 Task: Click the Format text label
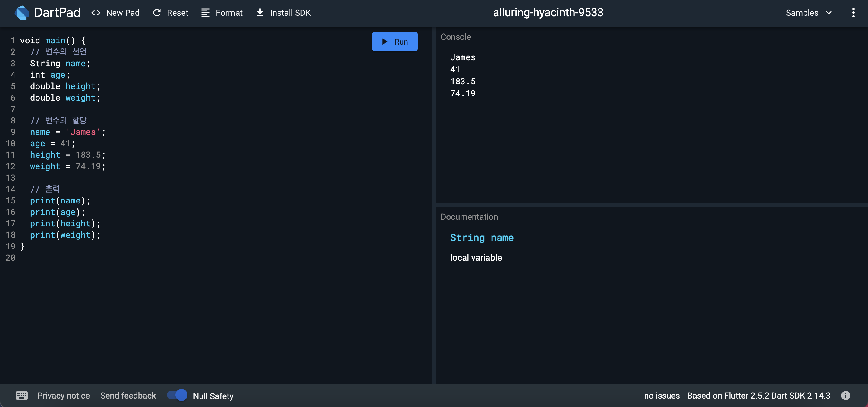point(229,13)
